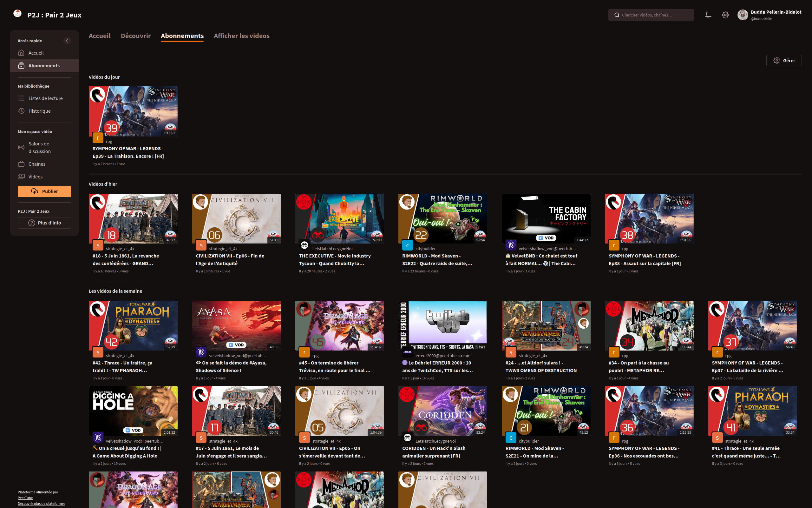This screenshot has width=812, height=508.
Task: Open Coridden video thumbnail
Action: tap(442, 411)
